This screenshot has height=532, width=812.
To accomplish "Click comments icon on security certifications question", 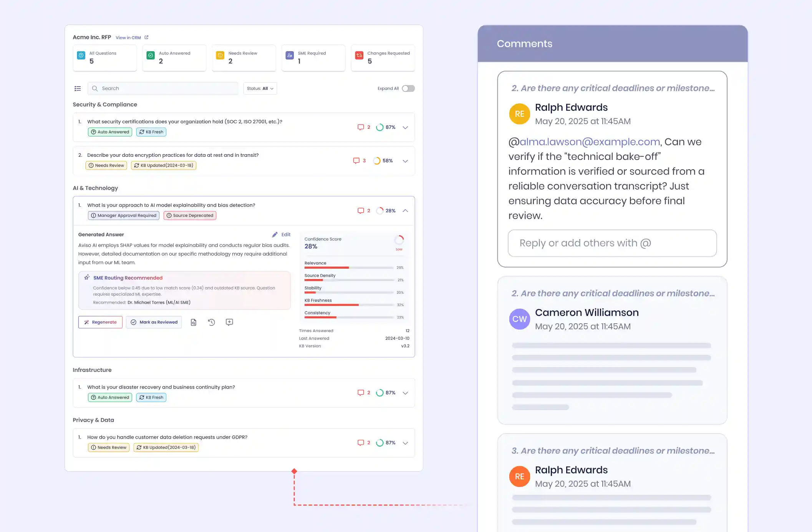I will click(x=361, y=127).
